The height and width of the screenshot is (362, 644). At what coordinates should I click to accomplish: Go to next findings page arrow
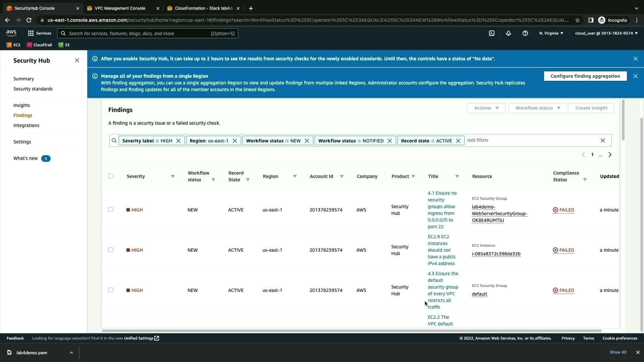[610, 155]
